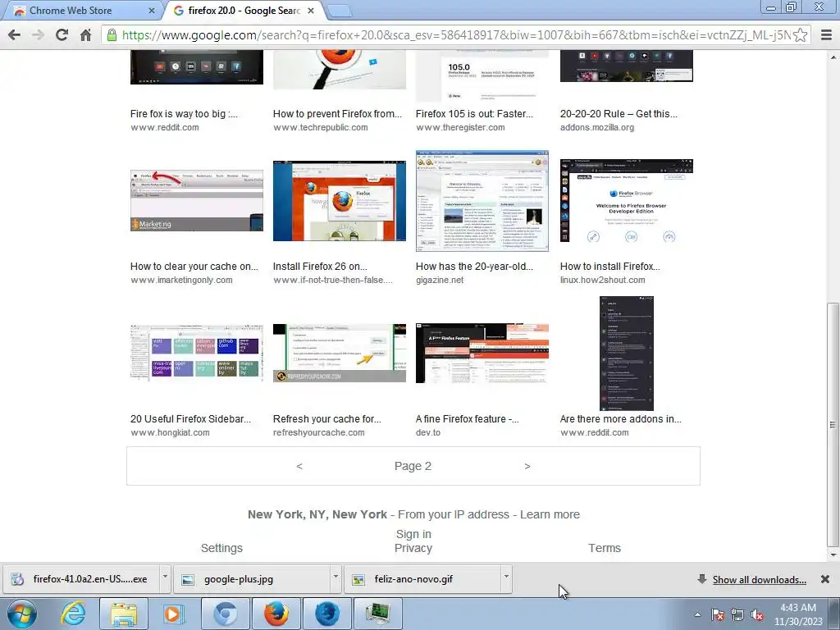Close the Chrome Web Store tab
This screenshot has width=840, height=630.
pos(152,11)
